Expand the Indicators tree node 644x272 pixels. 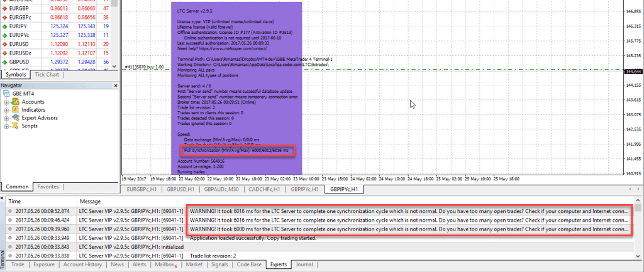[x=7, y=110]
